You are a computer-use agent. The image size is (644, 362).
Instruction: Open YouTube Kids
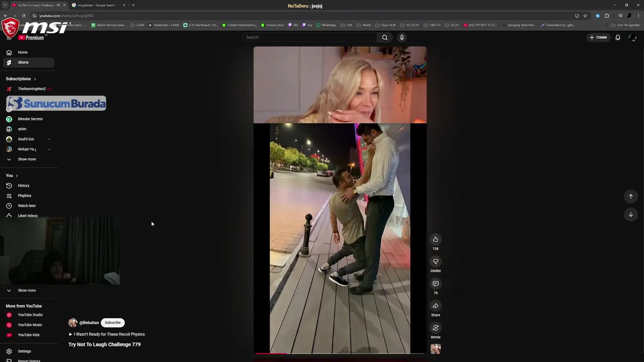pyautogui.click(x=28, y=335)
